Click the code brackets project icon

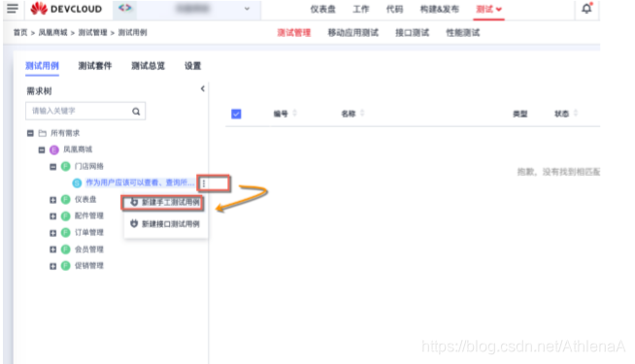pos(124,8)
